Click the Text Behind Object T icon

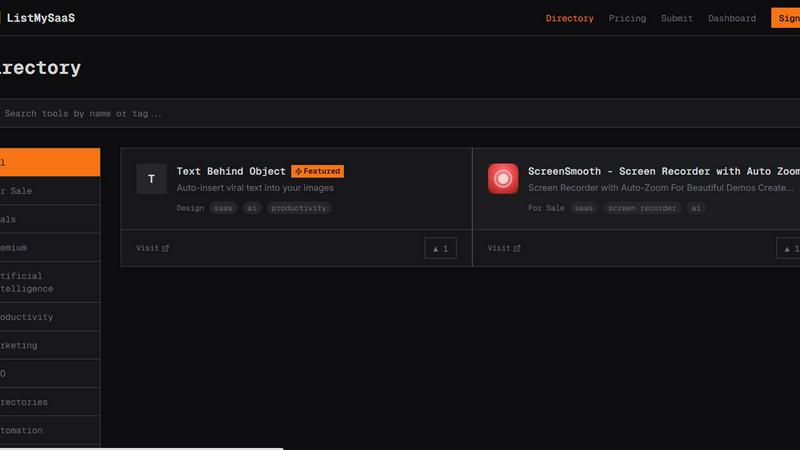coord(151,179)
